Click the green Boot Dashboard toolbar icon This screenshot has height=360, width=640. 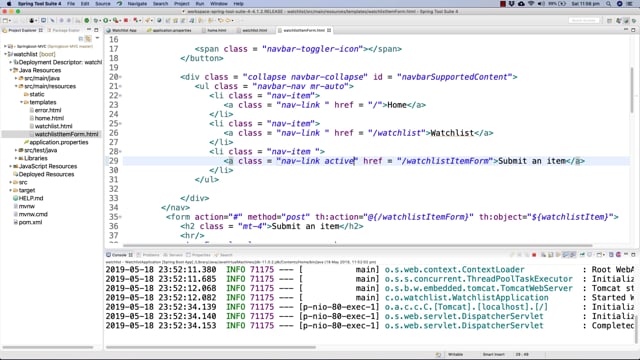pyautogui.click(x=87, y=20)
